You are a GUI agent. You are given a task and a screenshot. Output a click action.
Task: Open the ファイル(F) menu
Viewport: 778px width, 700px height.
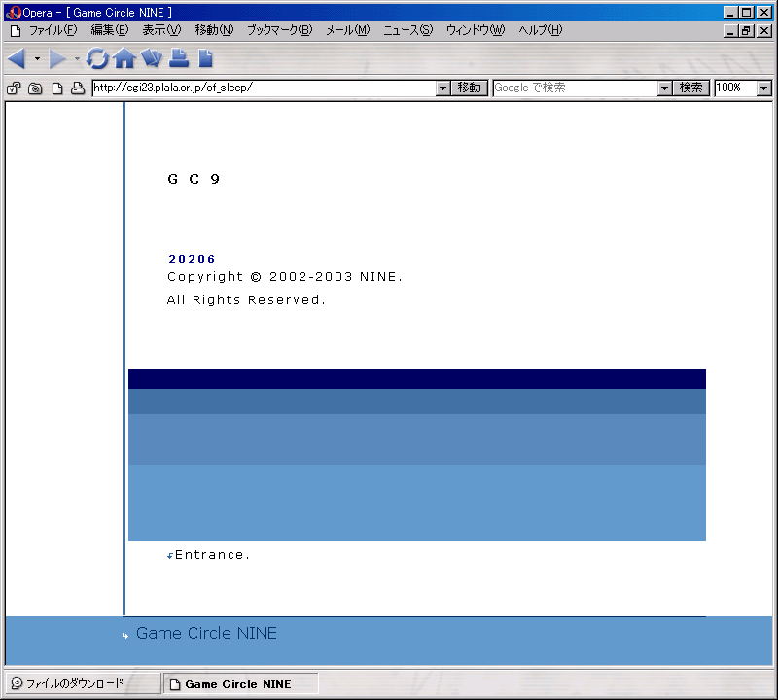pyautogui.click(x=53, y=30)
